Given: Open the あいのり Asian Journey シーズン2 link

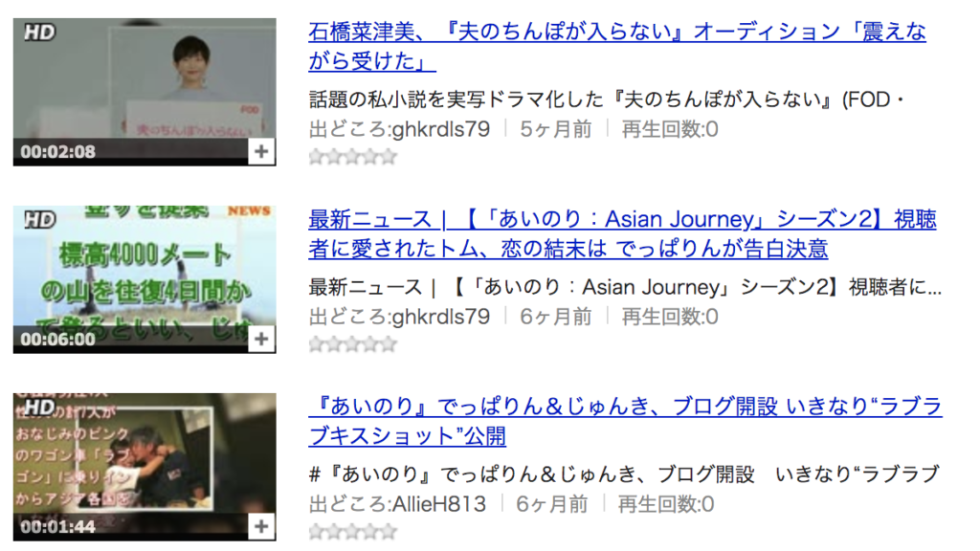Looking at the screenshot, I should point(622,233).
